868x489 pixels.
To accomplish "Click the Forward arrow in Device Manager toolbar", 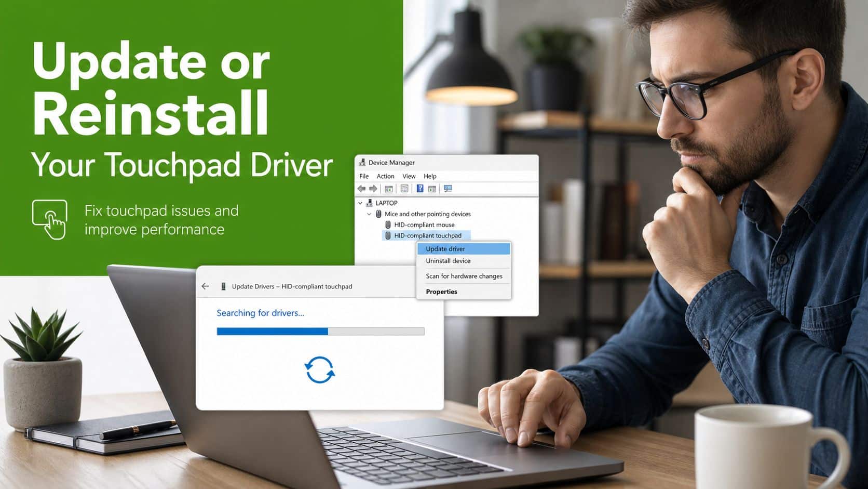I will [373, 189].
